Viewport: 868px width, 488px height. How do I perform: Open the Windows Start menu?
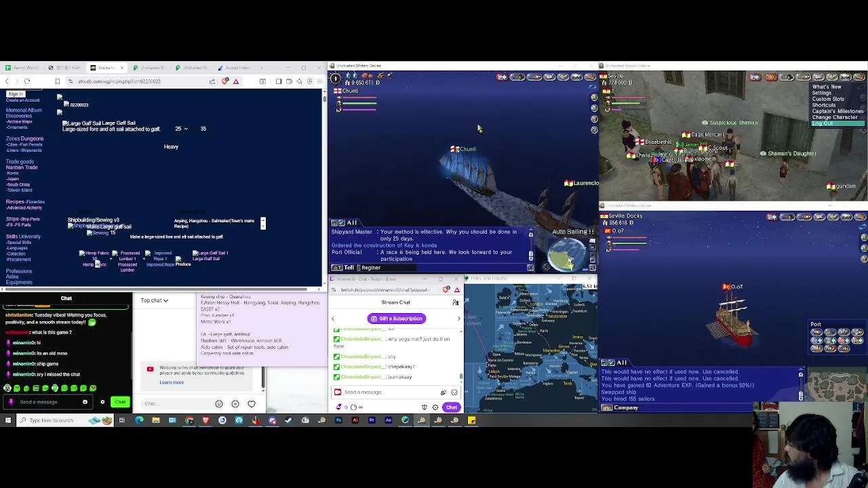coord(8,420)
